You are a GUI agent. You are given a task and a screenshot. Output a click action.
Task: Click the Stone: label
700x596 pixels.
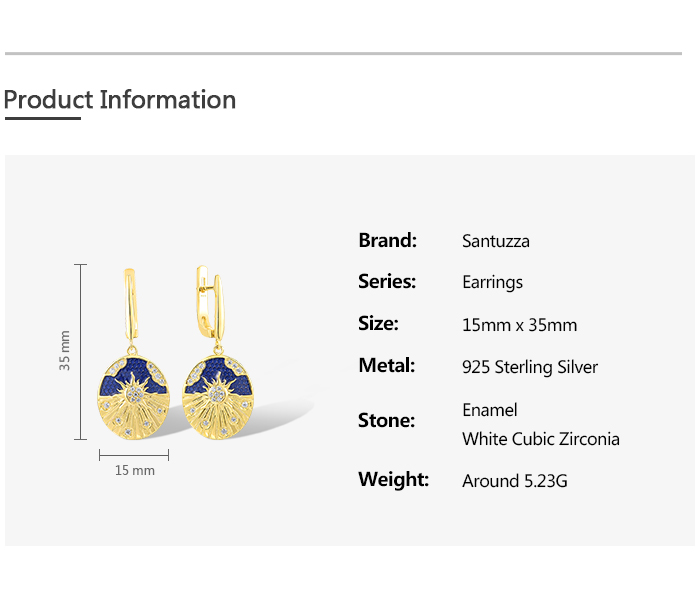point(386,421)
